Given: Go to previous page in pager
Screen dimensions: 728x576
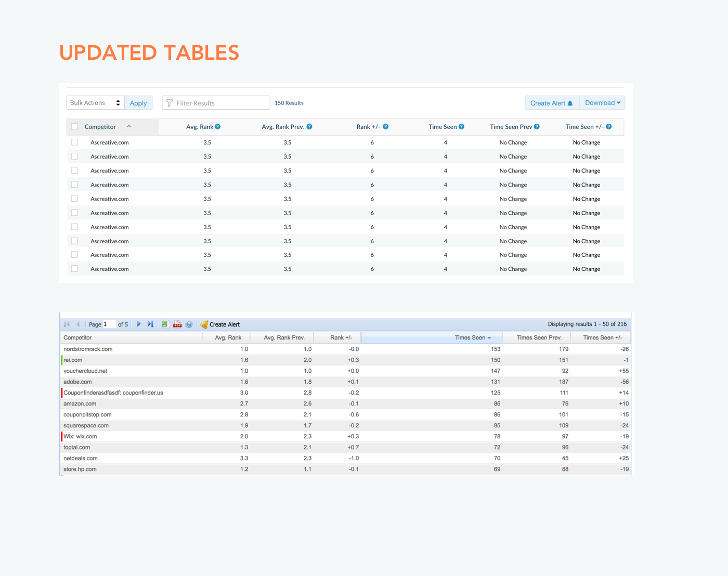Looking at the screenshot, I should 77,324.
